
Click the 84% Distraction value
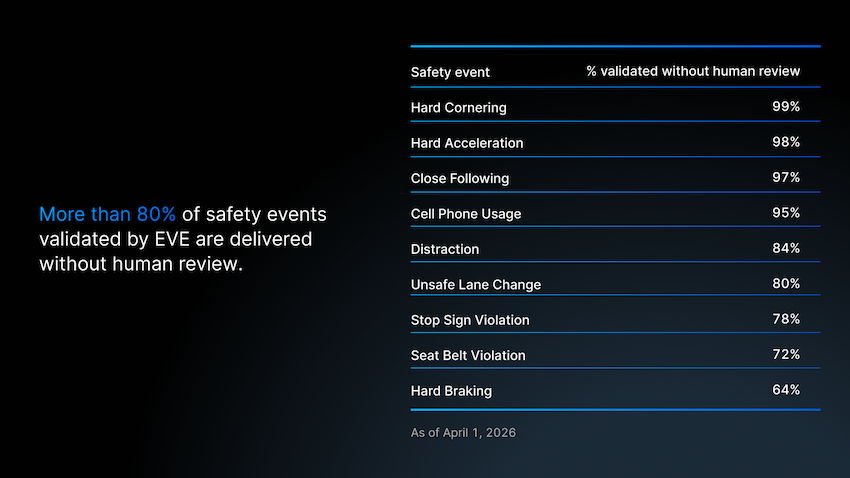pyautogui.click(x=786, y=249)
